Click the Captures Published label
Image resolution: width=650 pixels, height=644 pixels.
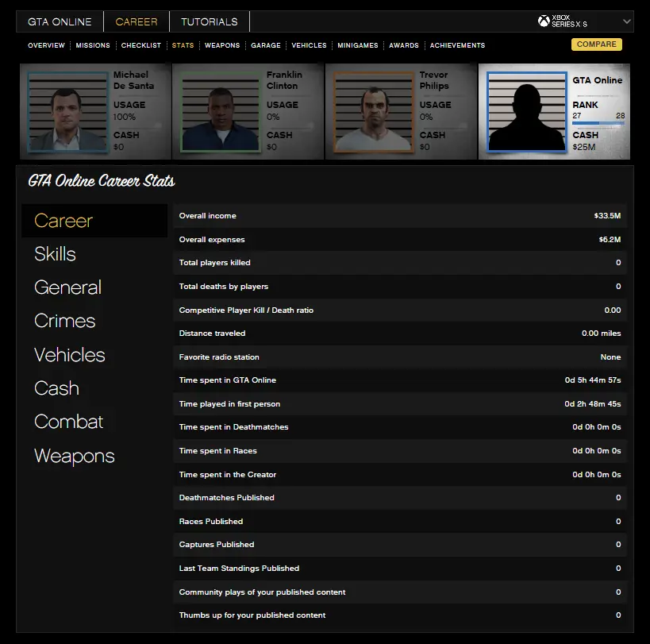217,545
